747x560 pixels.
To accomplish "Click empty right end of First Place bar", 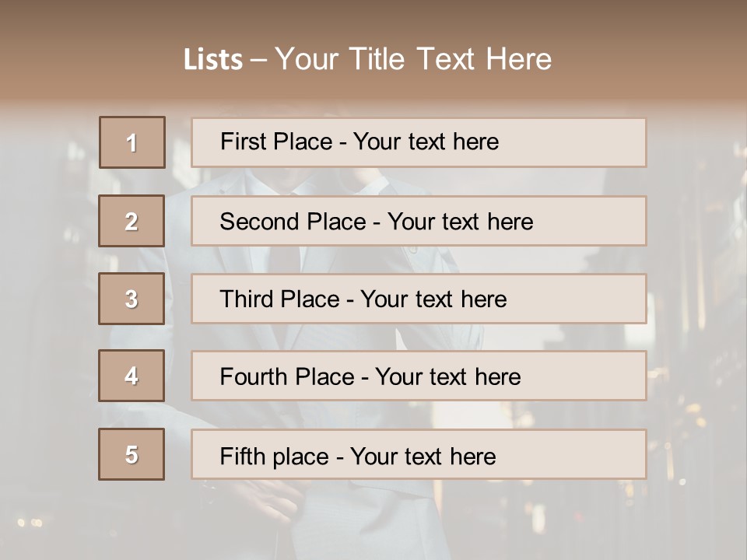I will coord(591,142).
